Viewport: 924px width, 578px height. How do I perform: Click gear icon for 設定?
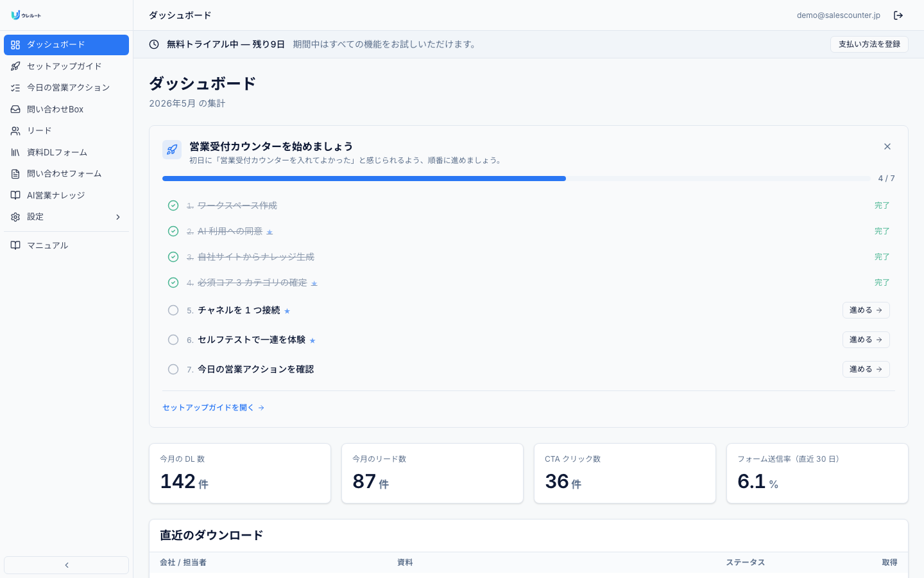pyautogui.click(x=15, y=217)
